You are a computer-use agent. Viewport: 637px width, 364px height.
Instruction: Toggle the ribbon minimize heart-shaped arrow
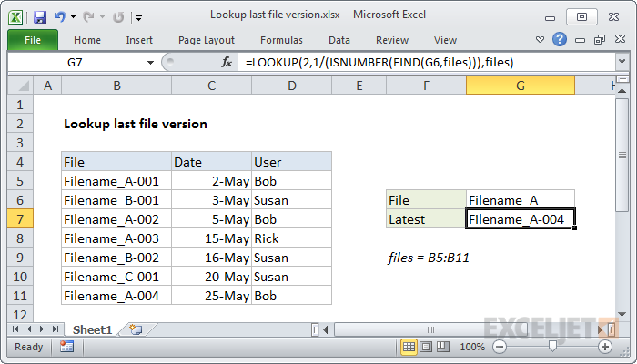tap(540, 39)
